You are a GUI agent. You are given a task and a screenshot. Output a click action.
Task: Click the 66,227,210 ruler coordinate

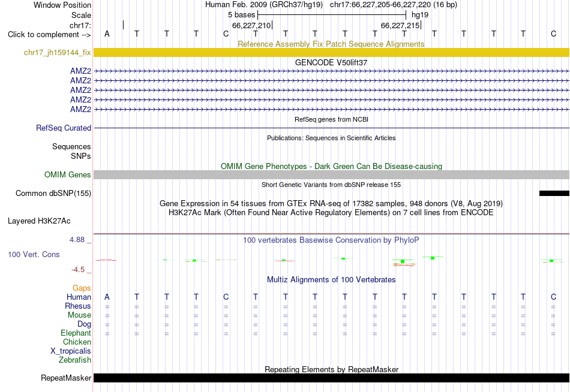[x=251, y=25]
